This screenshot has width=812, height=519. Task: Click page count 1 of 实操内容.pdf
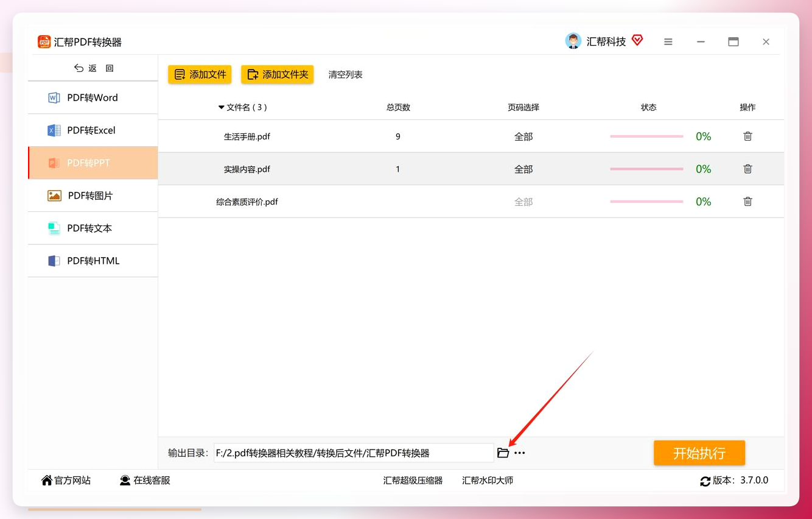(398, 169)
